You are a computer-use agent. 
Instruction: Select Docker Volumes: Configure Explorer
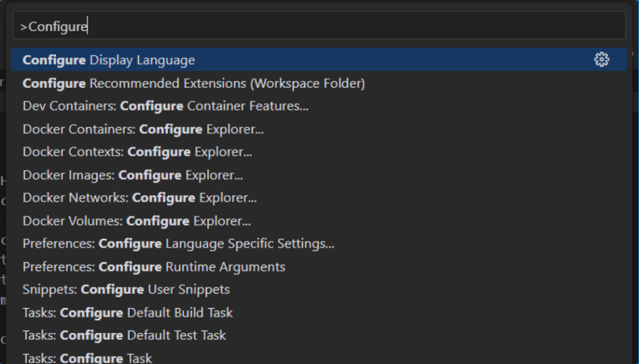[137, 221]
